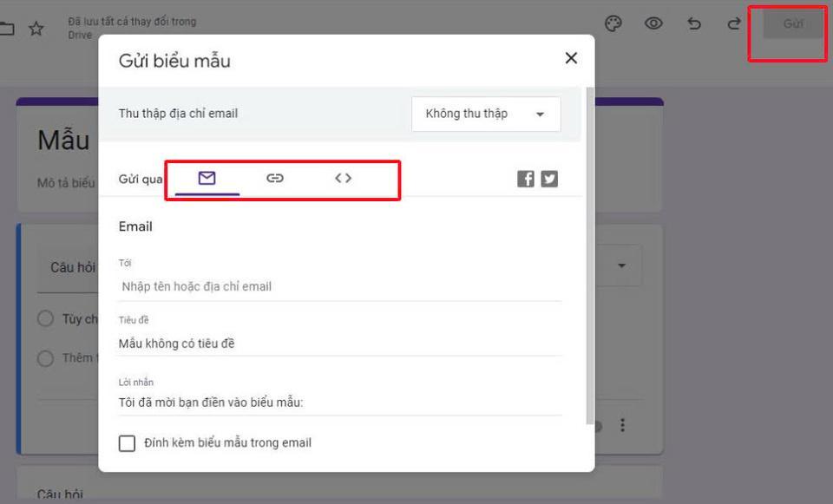Click the 'Nhập tên hoặc địa chỉ email' field
The width and height of the screenshot is (833, 504).
339,286
